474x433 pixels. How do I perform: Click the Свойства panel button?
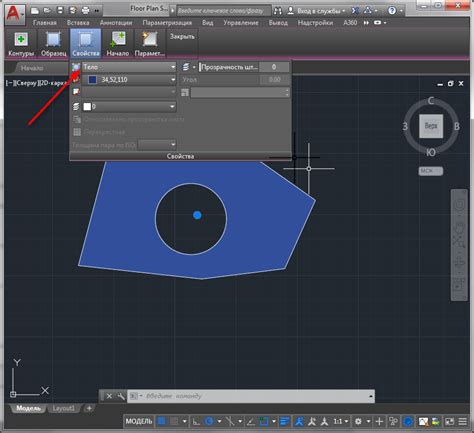86,44
